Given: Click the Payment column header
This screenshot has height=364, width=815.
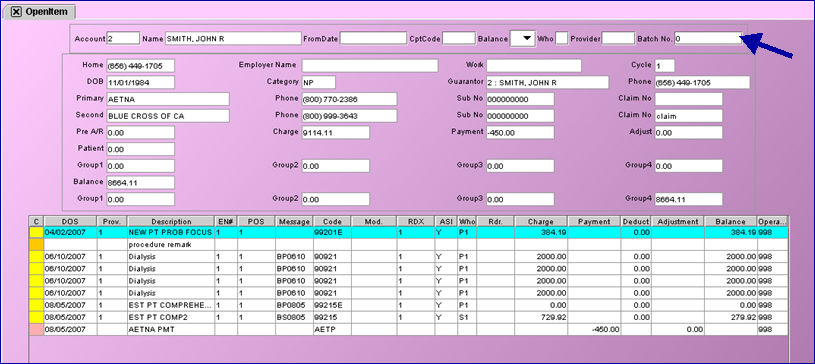Looking at the screenshot, I should click(x=594, y=222).
